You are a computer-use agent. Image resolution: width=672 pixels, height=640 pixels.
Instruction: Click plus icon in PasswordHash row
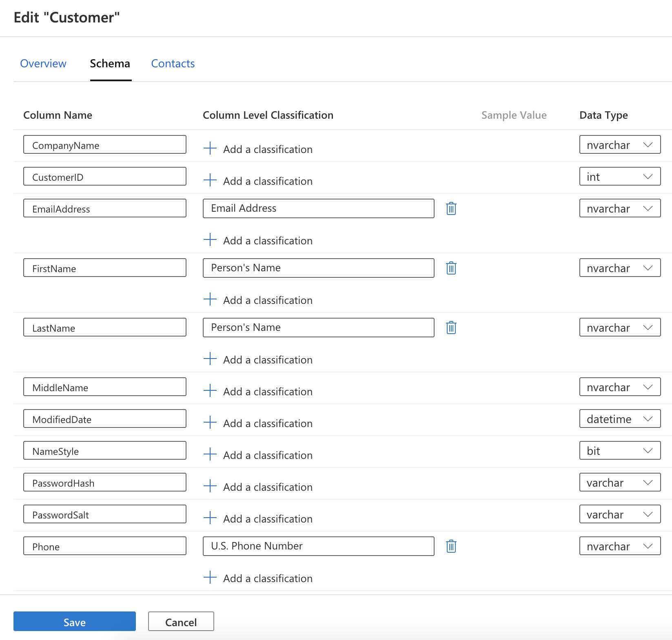point(210,486)
